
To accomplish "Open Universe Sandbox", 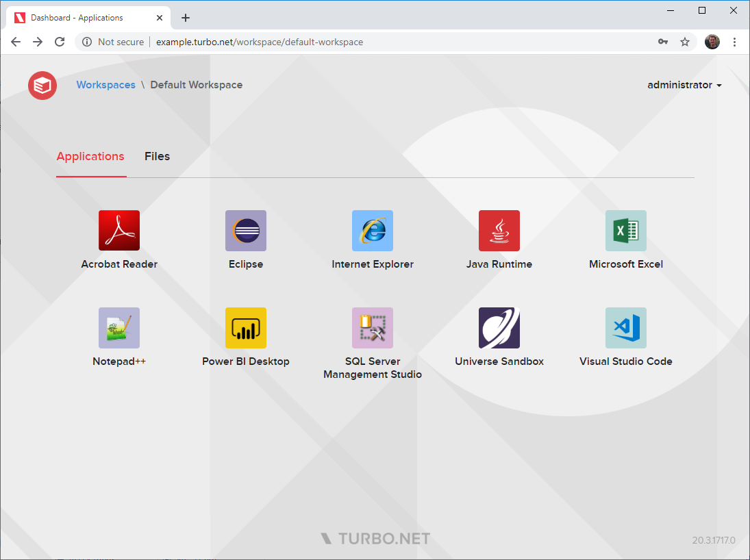I will coord(499,327).
